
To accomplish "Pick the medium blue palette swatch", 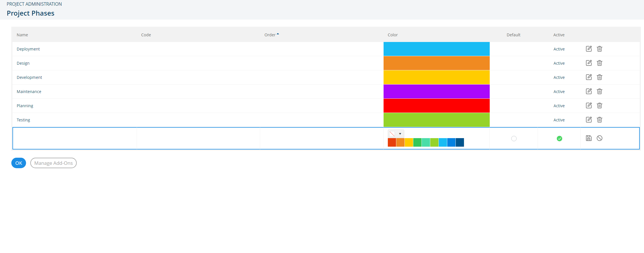I will (452, 142).
